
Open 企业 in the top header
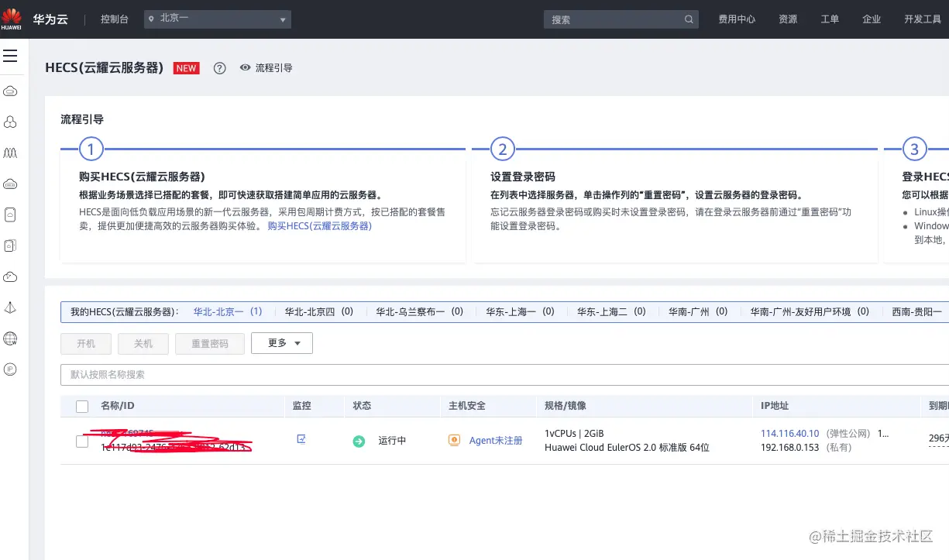point(872,19)
